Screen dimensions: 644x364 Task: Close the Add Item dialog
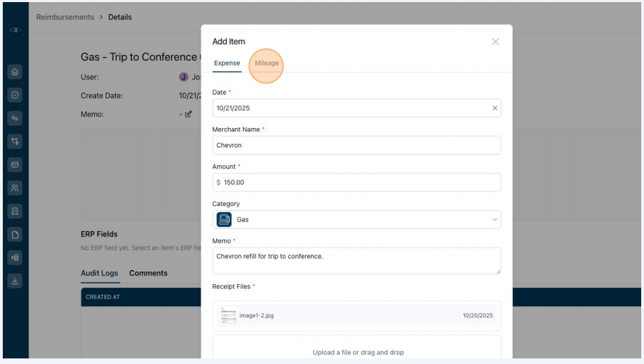click(495, 42)
